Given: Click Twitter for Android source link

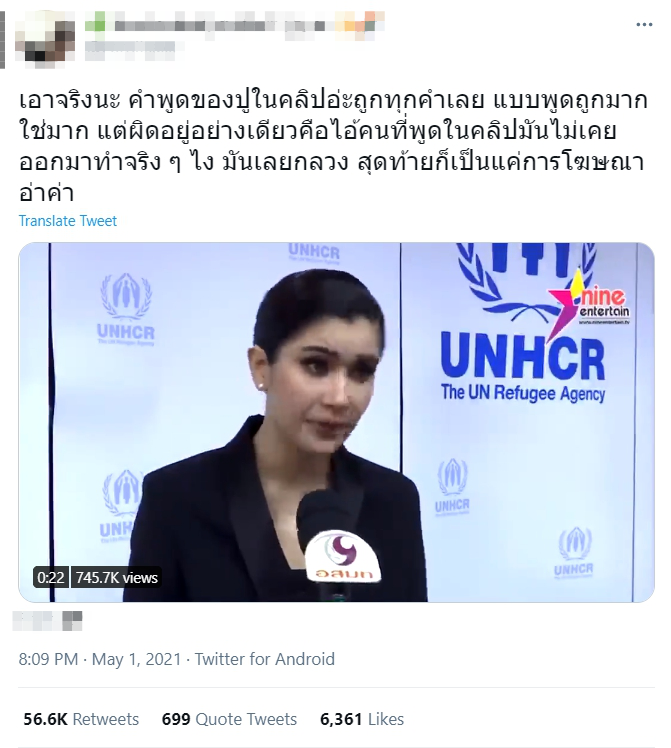Looking at the screenshot, I should [265, 659].
